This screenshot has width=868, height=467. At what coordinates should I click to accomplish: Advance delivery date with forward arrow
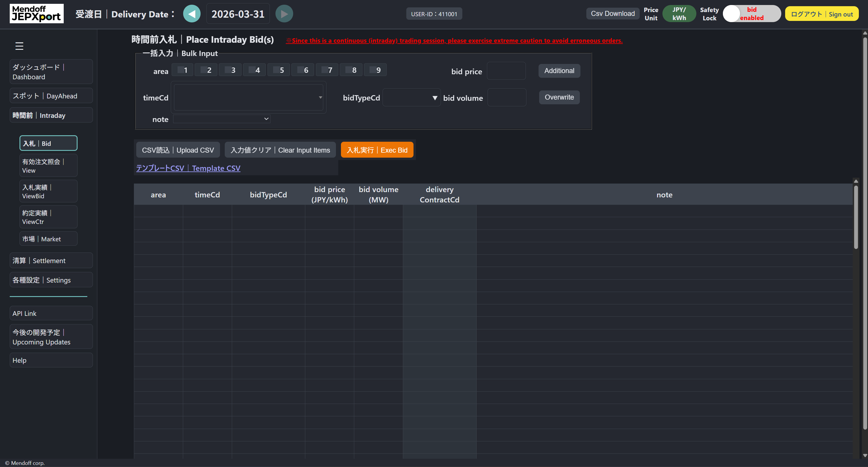(284, 14)
